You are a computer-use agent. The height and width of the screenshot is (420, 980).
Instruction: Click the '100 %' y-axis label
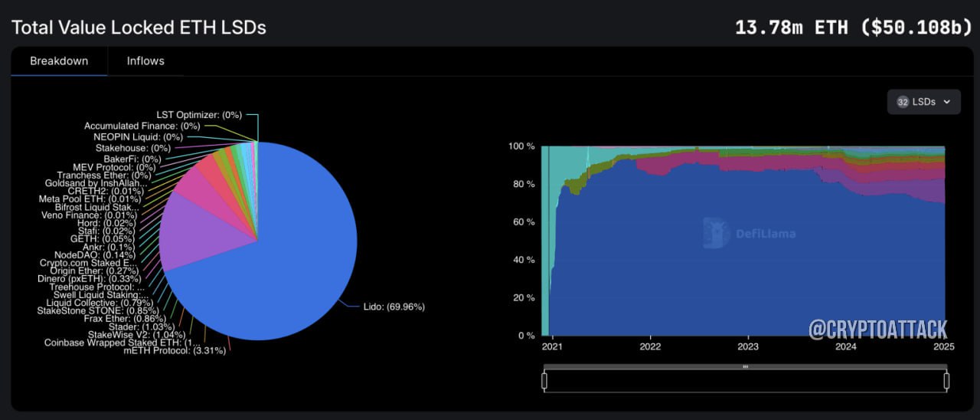click(x=521, y=146)
